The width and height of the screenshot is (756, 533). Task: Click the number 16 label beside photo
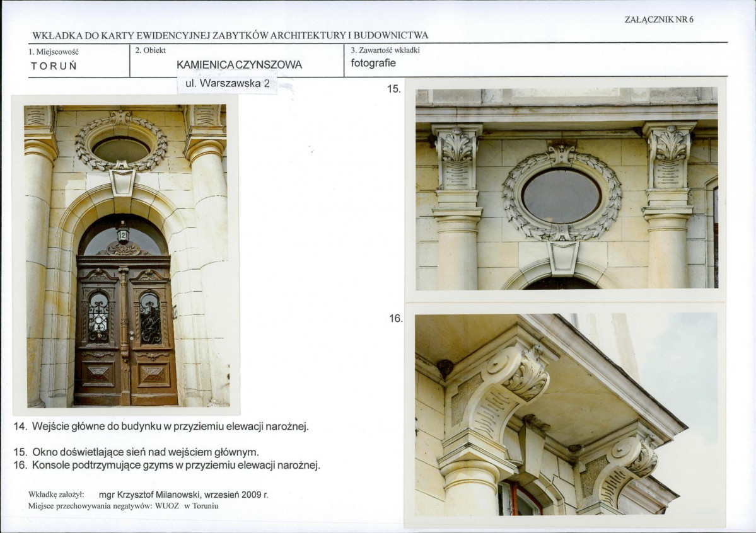click(395, 319)
